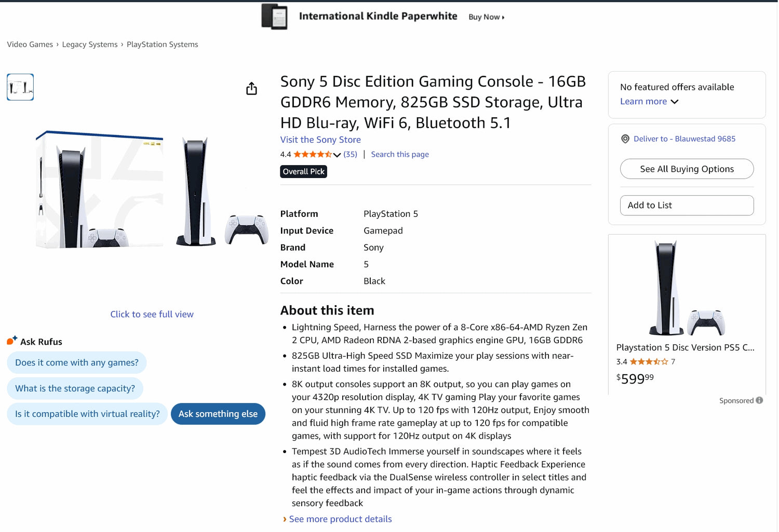The width and height of the screenshot is (779, 532).
Task: Click the Ask Rufus sparkle icon
Action: point(10,341)
